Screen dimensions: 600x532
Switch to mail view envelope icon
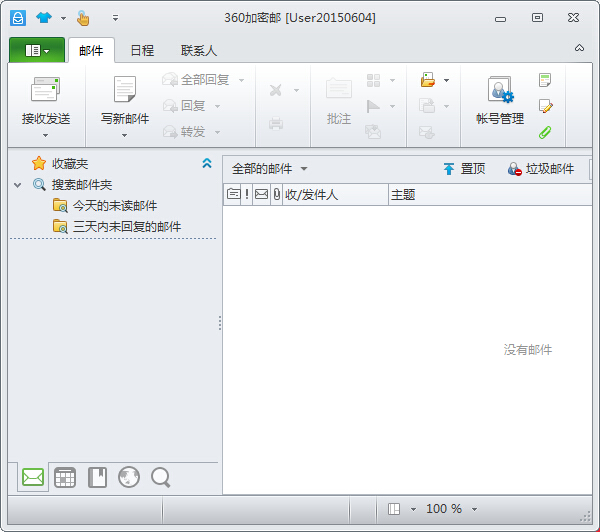33,477
